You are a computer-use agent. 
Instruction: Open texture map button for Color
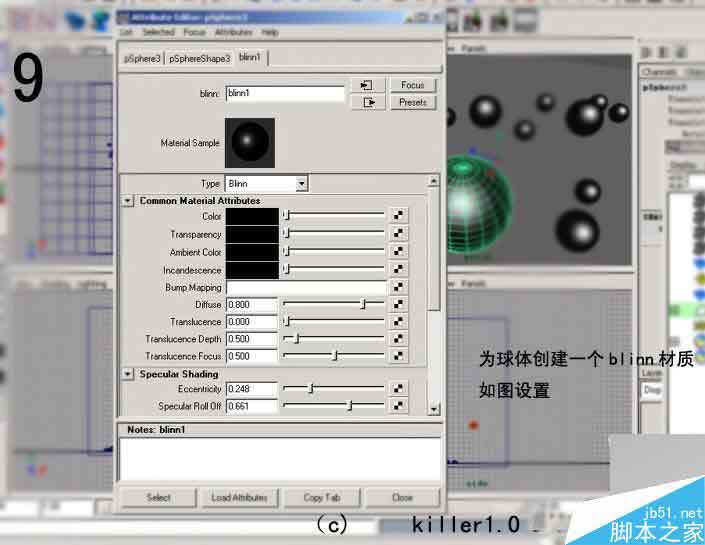coord(398,215)
